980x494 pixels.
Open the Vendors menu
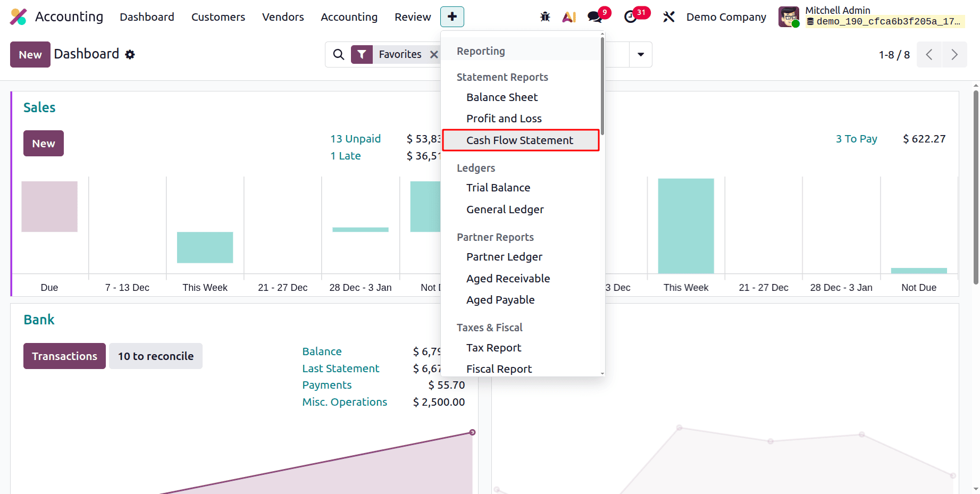(x=282, y=16)
